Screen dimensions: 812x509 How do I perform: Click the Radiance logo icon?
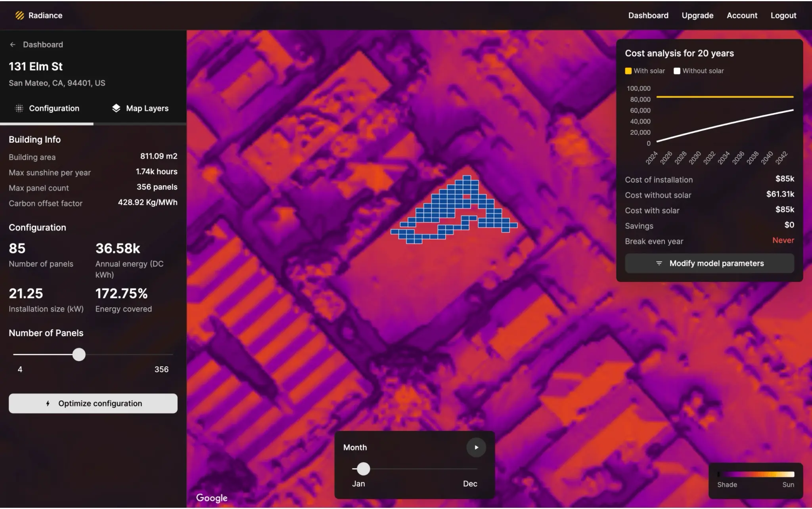click(x=19, y=15)
